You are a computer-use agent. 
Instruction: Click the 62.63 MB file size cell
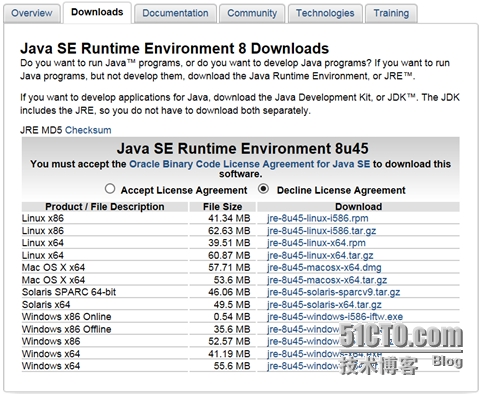pos(229,231)
